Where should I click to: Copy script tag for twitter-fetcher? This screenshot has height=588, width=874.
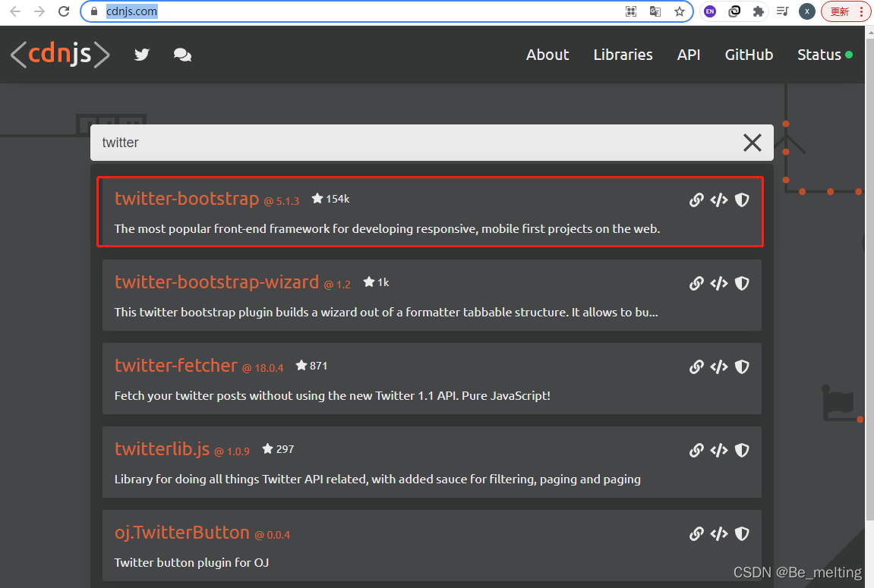(719, 367)
